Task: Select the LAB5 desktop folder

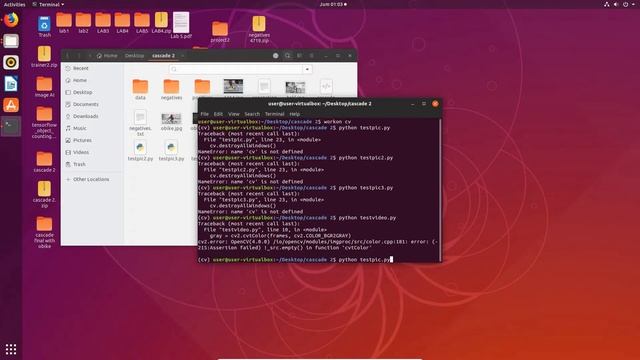Action: pyautogui.click(x=142, y=23)
